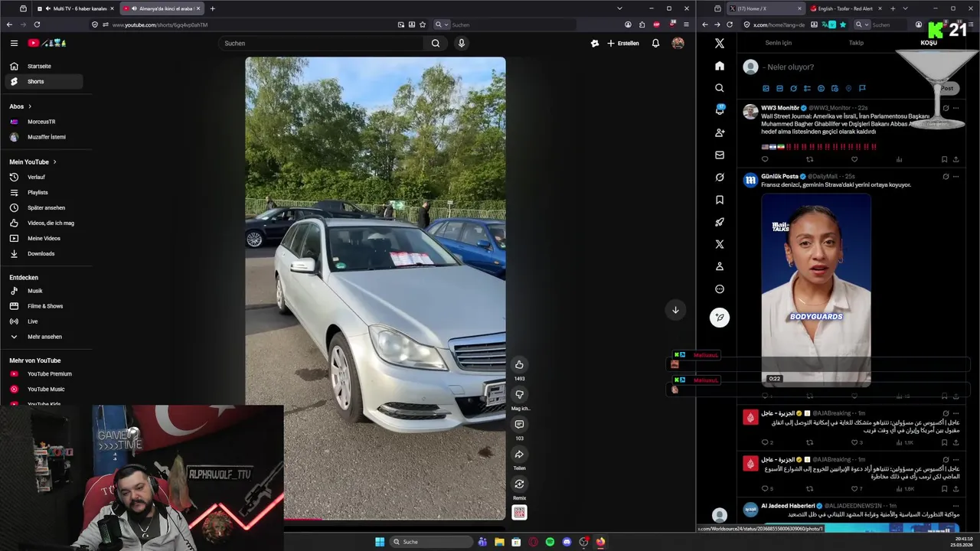
Task: Click the YouTube logo
Action: pyautogui.click(x=47, y=44)
